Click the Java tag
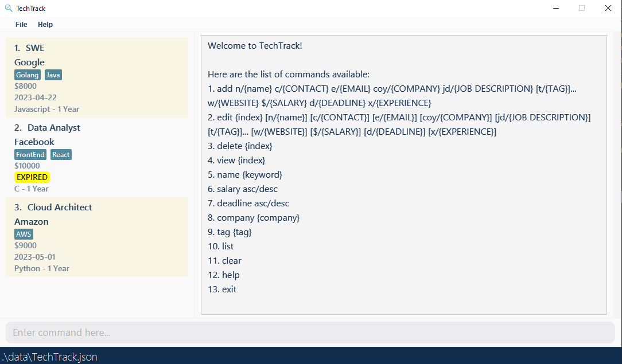 pyautogui.click(x=53, y=75)
